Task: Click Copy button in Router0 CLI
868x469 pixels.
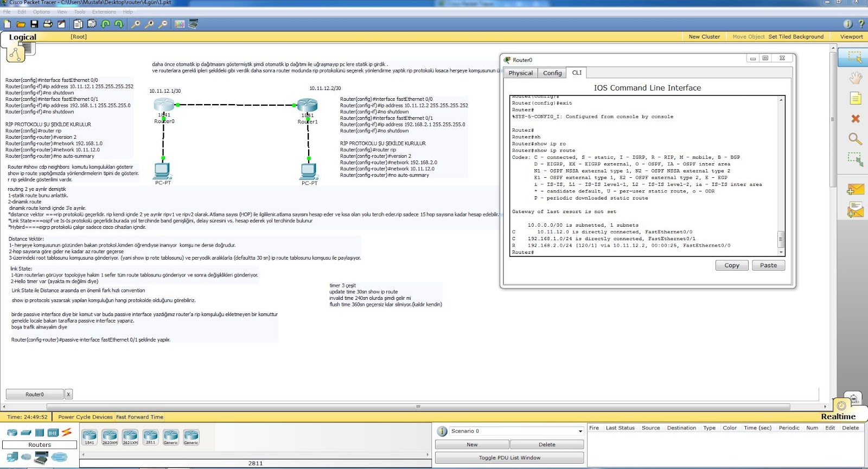Action: click(732, 265)
